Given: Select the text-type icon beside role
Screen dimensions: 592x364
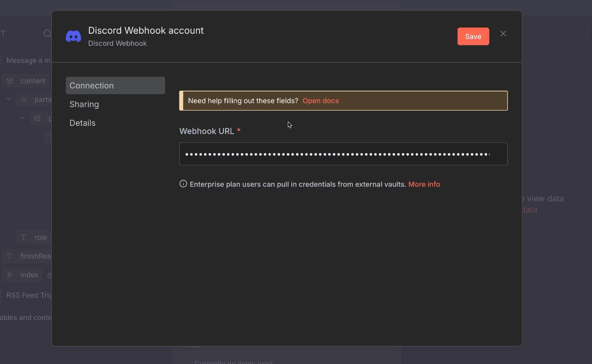Looking at the screenshot, I should click(23, 237).
